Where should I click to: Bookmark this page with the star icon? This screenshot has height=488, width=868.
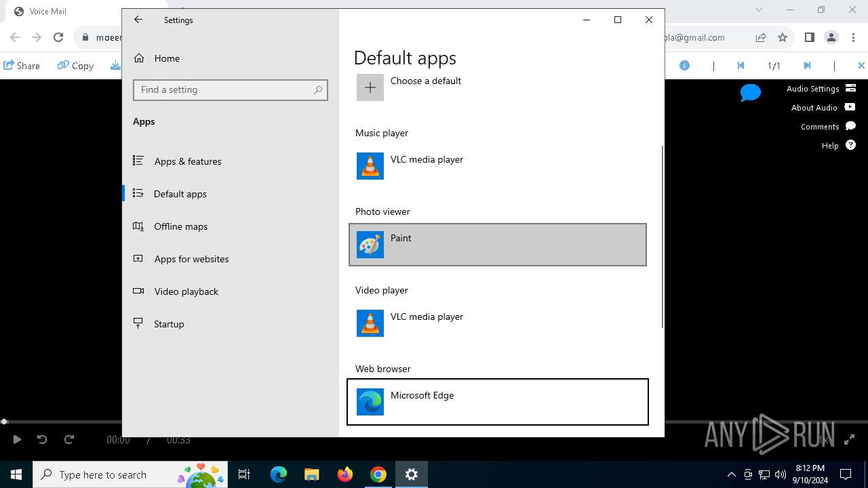click(783, 38)
